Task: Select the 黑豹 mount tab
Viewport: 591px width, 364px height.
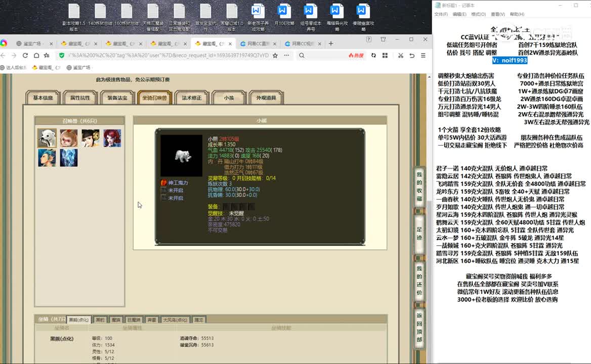Action: click(x=100, y=320)
